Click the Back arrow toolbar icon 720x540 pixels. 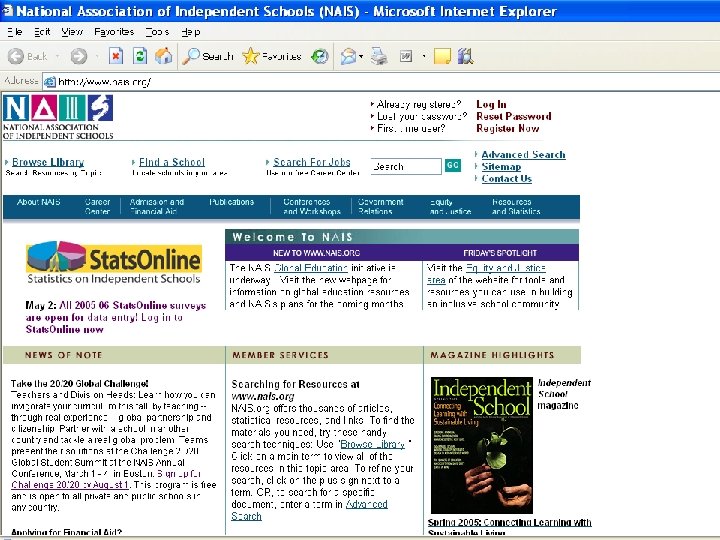pyautogui.click(x=16, y=56)
